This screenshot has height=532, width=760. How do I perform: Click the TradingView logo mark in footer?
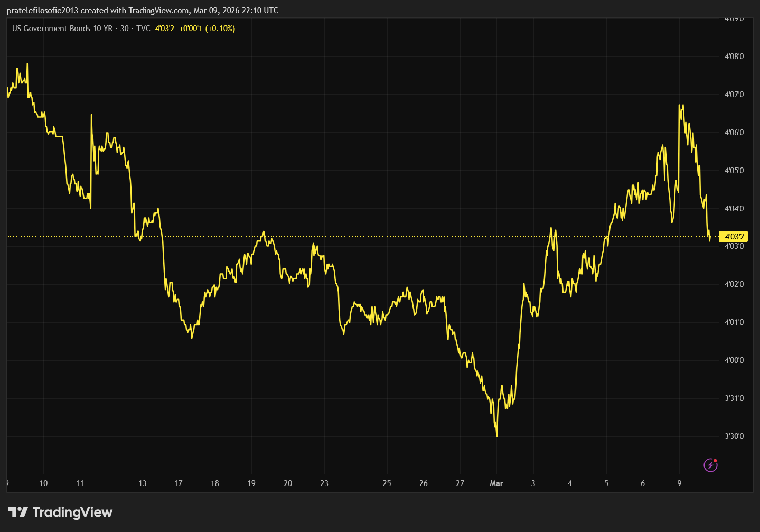pos(18,512)
